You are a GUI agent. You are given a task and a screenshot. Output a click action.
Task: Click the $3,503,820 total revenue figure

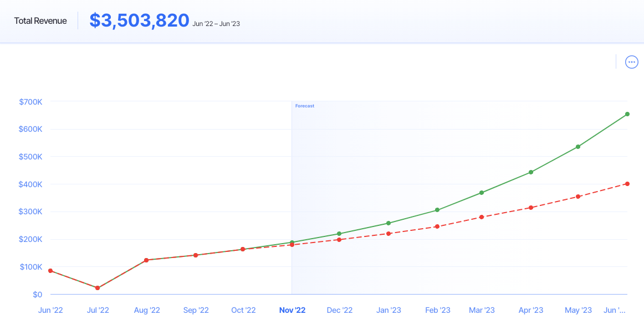pos(139,21)
